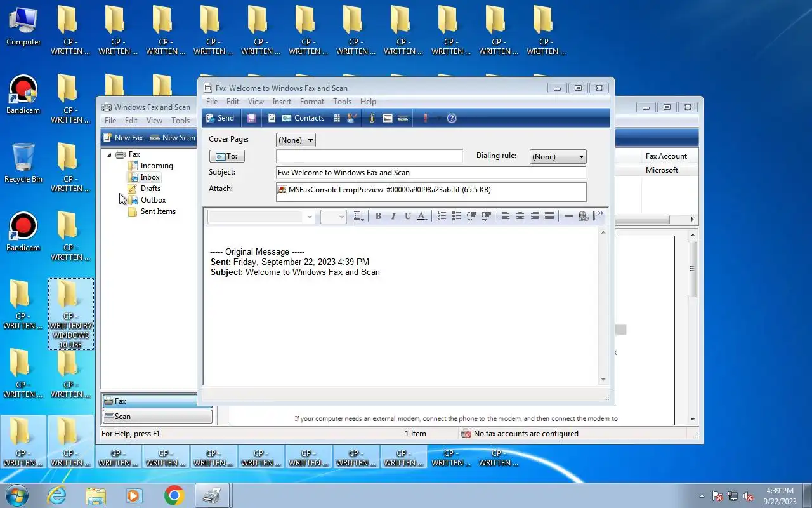Viewport: 812px width, 508px height.
Task: Click horizontal scrollbar right arrow in fax list
Action: pyautogui.click(x=692, y=220)
